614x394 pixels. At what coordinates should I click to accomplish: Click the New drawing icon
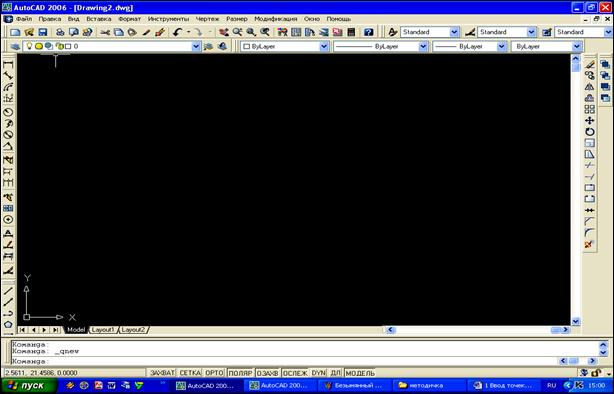pyautogui.click(x=15, y=32)
